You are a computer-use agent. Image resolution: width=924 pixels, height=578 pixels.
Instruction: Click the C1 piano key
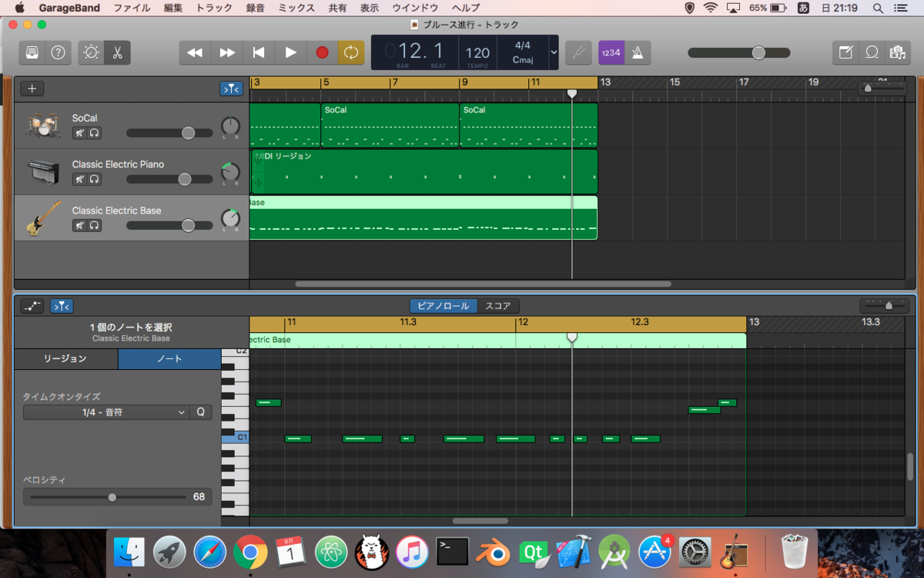point(235,437)
